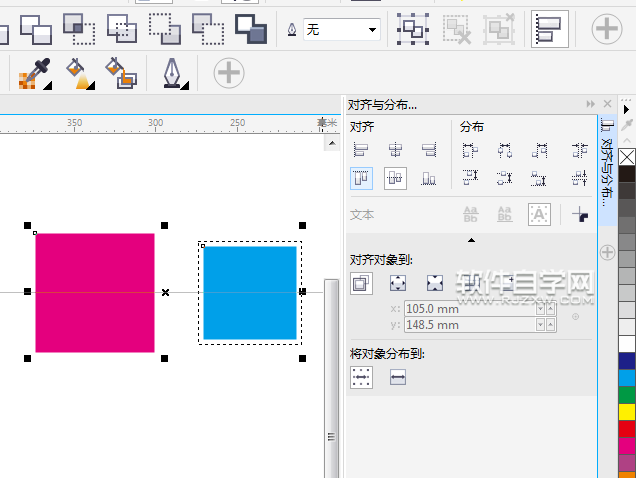Click the Specify Point crosshair icon
This screenshot has height=478, width=636.
(575, 317)
